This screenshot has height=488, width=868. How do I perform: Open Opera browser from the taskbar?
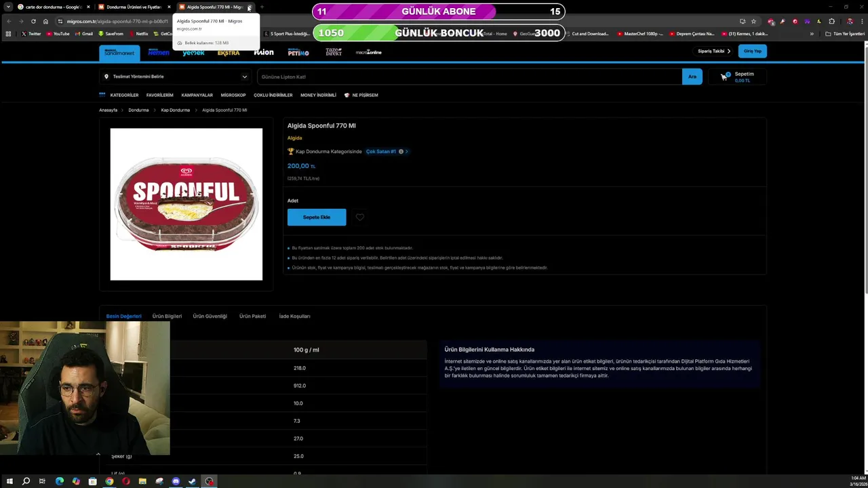125,481
